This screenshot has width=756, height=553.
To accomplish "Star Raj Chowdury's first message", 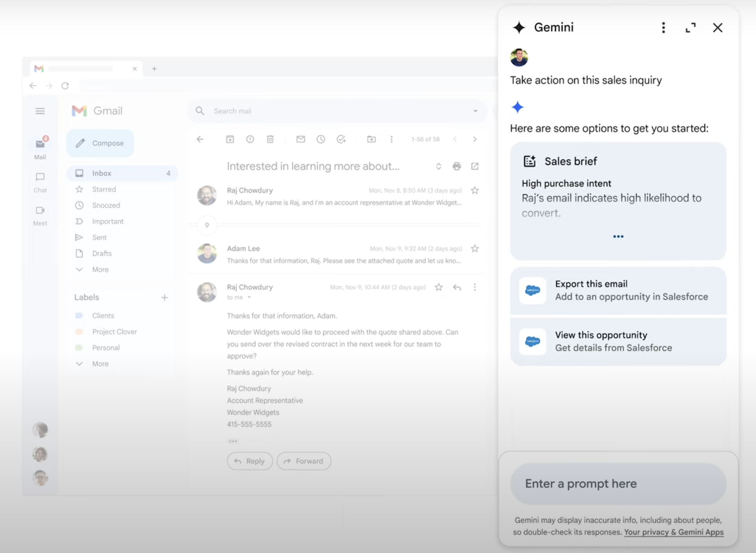I will click(x=475, y=191).
